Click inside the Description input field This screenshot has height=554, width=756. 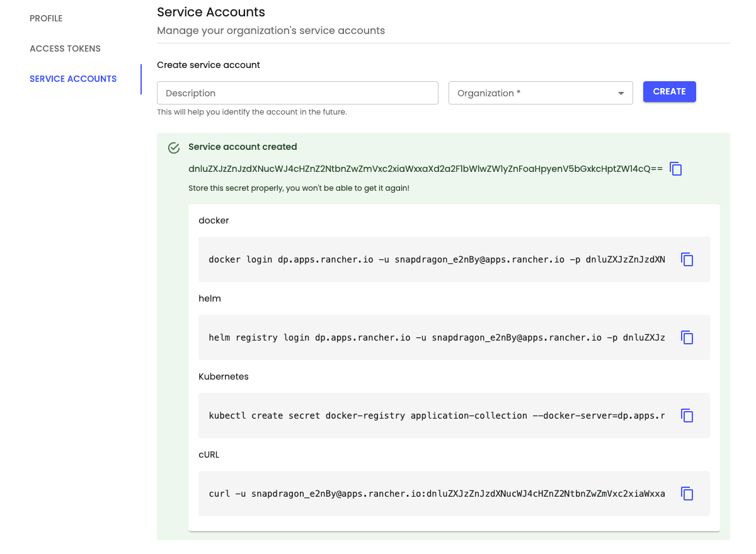point(297,93)
